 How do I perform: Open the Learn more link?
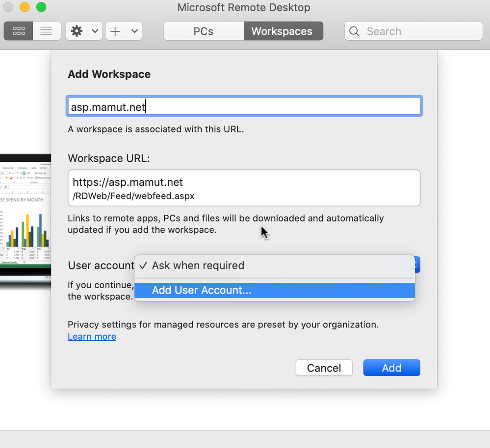tap(92, 337)
